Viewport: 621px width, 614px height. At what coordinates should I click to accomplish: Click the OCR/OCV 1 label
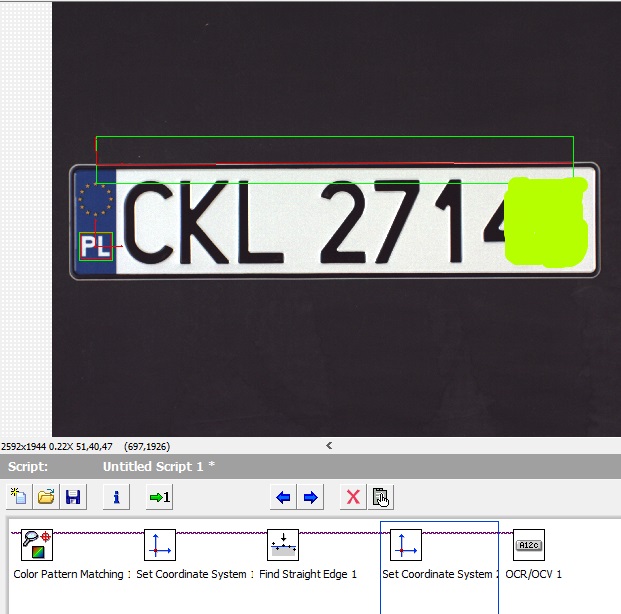[x=533, y=574]
